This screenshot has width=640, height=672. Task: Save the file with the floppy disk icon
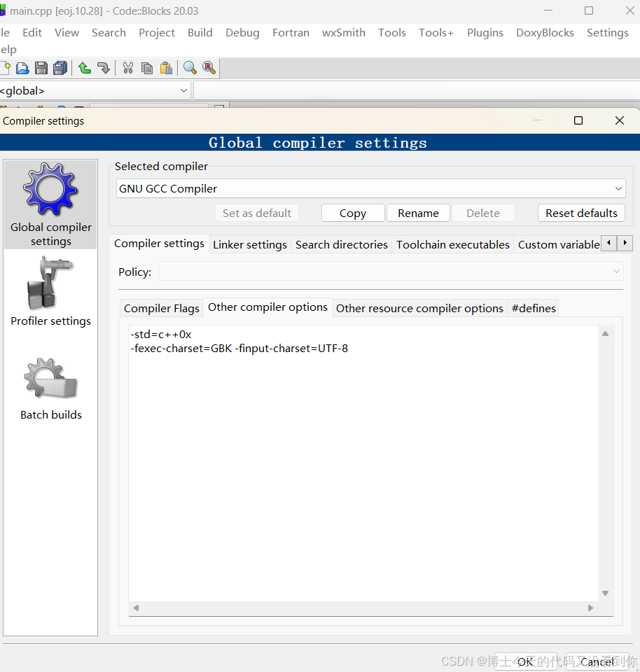[x=41, y=68]
